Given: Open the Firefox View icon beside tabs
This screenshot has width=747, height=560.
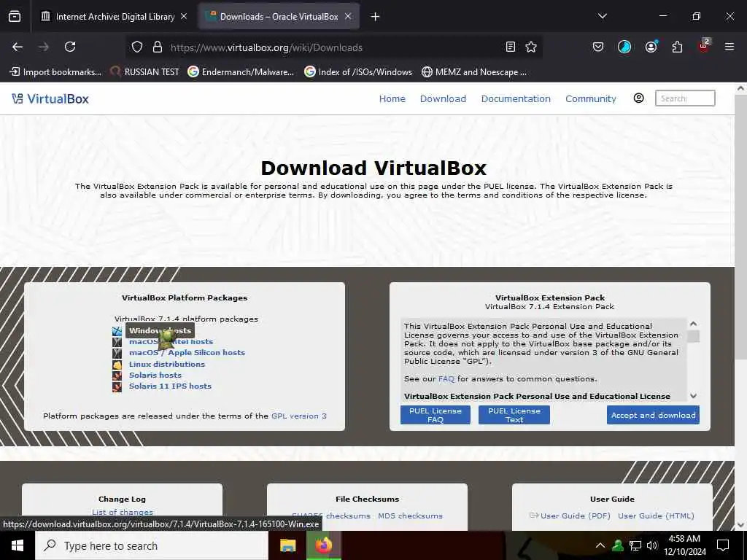Looking at the screenshot, I should (x=15, y=17).
